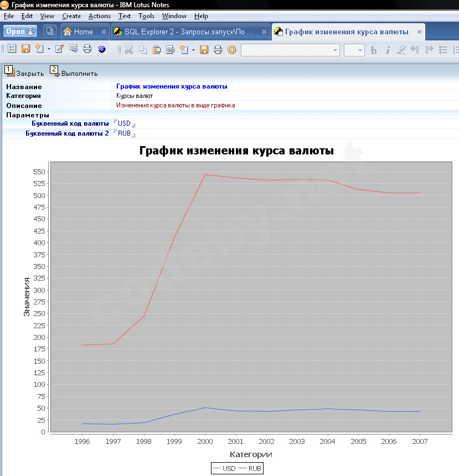Expand the font name dropdown
Screen dimensions: 459x476
[x=335, y=50]
